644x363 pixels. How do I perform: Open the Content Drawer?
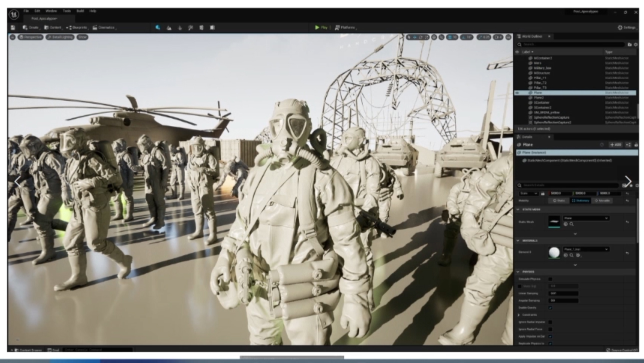(28, 350)
